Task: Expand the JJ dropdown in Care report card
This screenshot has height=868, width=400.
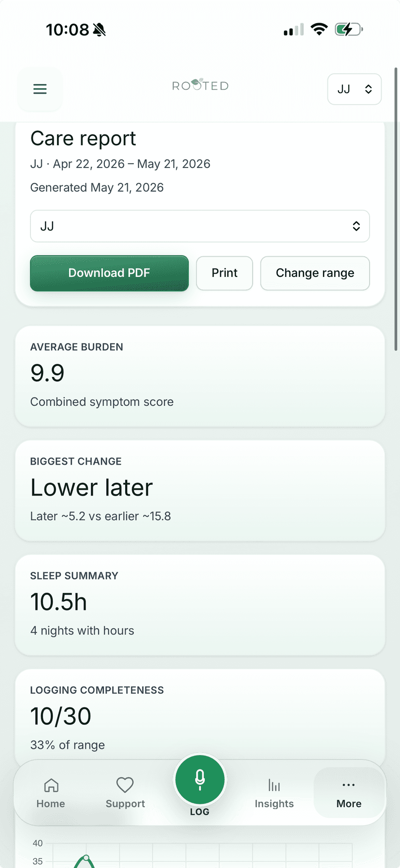Action: point(200,226)
